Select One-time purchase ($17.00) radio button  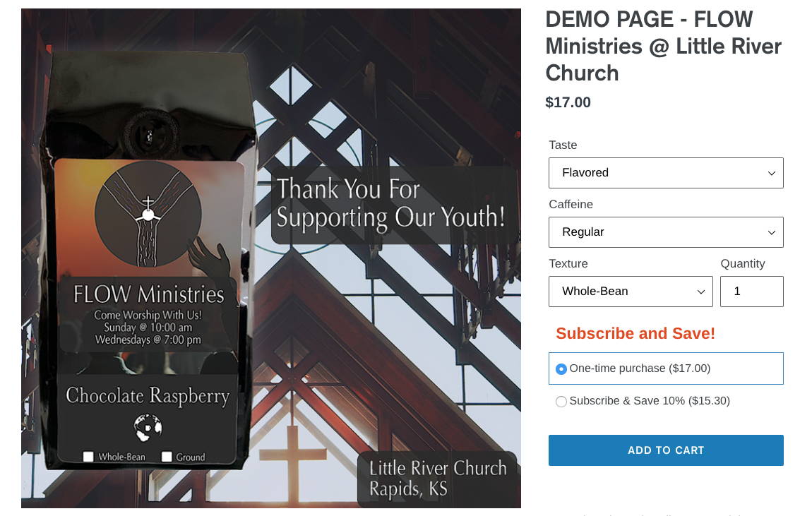[561, 369]
